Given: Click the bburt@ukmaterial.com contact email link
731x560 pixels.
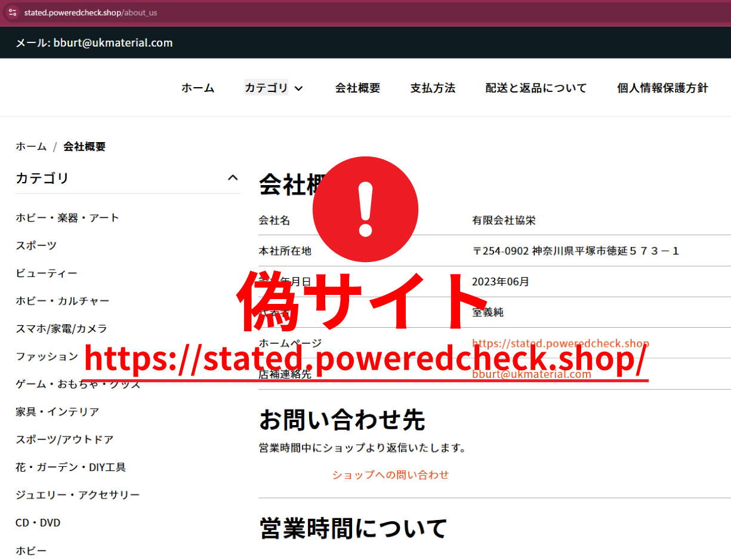Looking at the screenshot, I should 531,375.
